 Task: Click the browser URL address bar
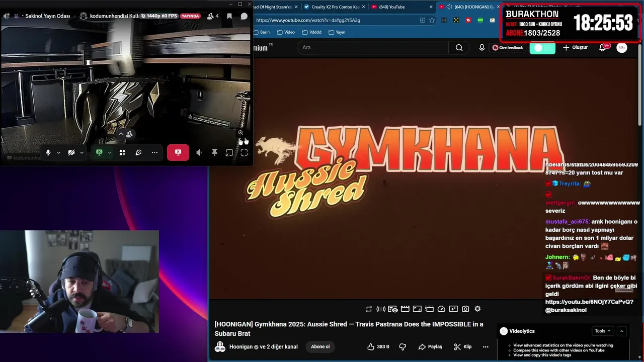point(336,20)
